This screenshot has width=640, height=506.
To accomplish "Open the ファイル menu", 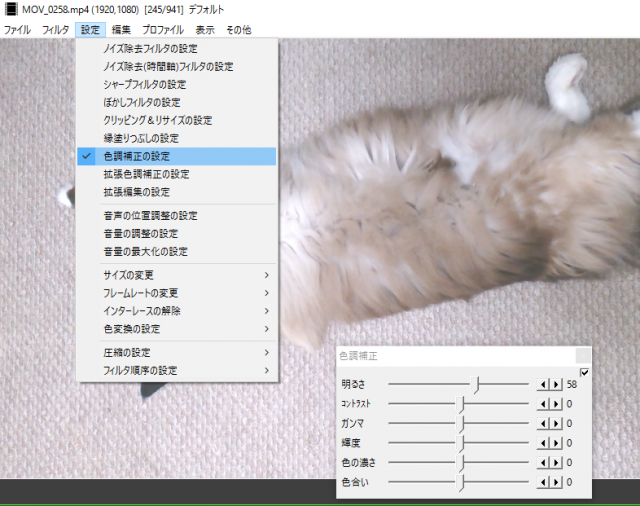I will click(17, 30).
